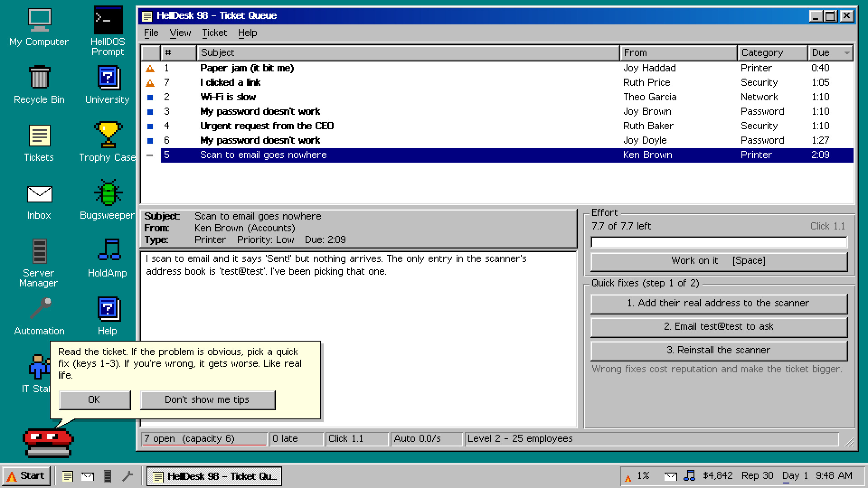This screenshot has height=488, width=868.
Task: Launch HoldAmp music icon
Action: [108, 257]
